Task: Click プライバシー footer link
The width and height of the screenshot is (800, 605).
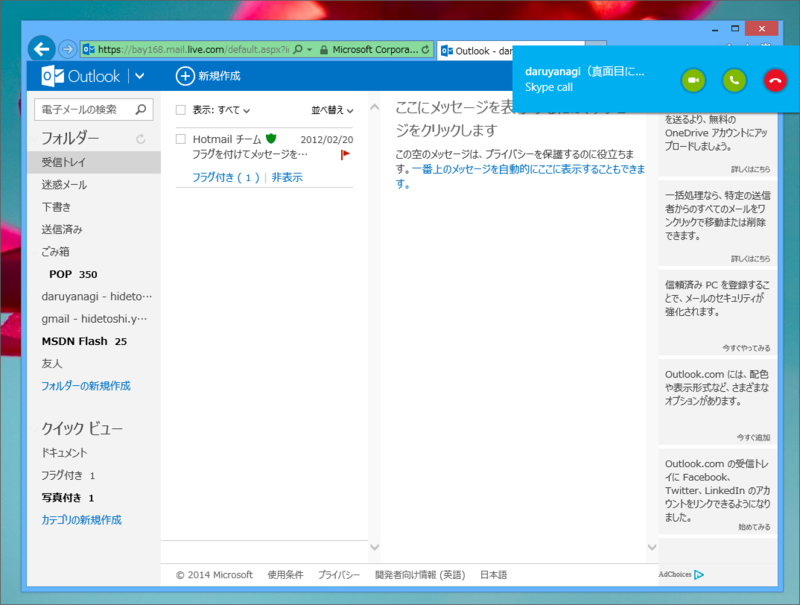Action: (x=339, y=575)
